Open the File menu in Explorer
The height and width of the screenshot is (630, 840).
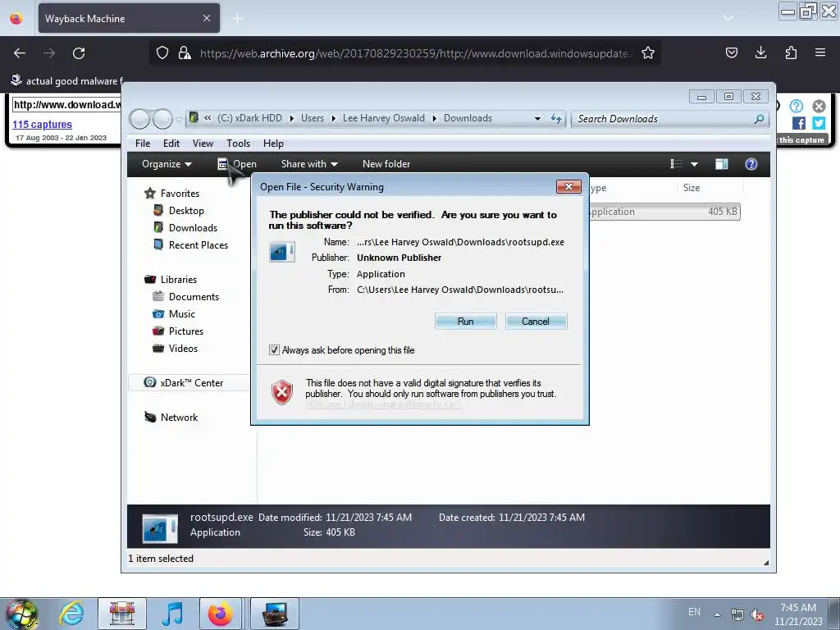click(x=143, y=144)
